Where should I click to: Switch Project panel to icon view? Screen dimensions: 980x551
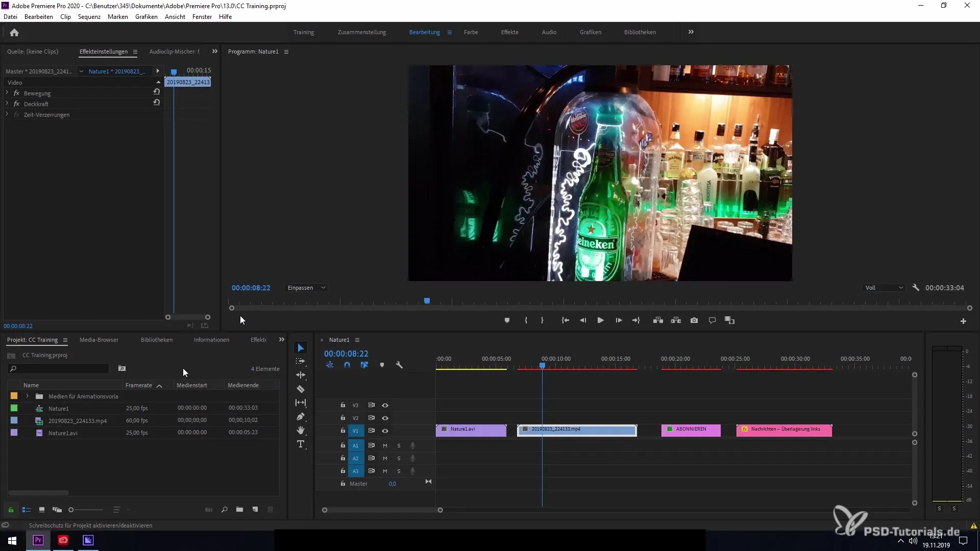(42, 510)
